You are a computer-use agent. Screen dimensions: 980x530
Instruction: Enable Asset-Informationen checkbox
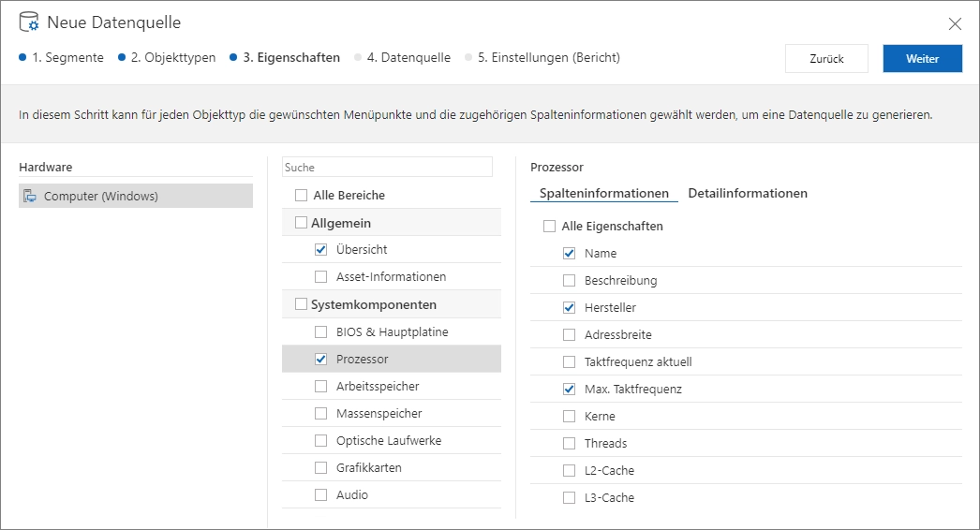click(320, 276)
